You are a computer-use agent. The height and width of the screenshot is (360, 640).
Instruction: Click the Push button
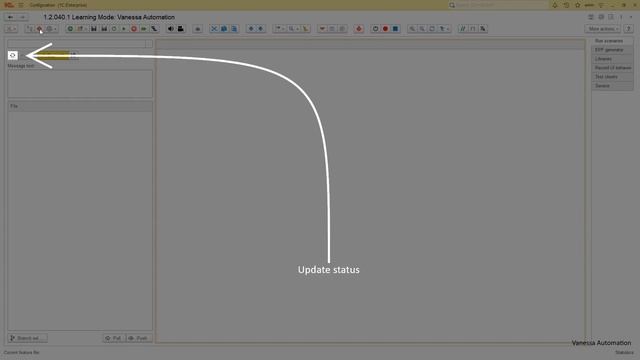pyautogui.click(x=139, y=338)
